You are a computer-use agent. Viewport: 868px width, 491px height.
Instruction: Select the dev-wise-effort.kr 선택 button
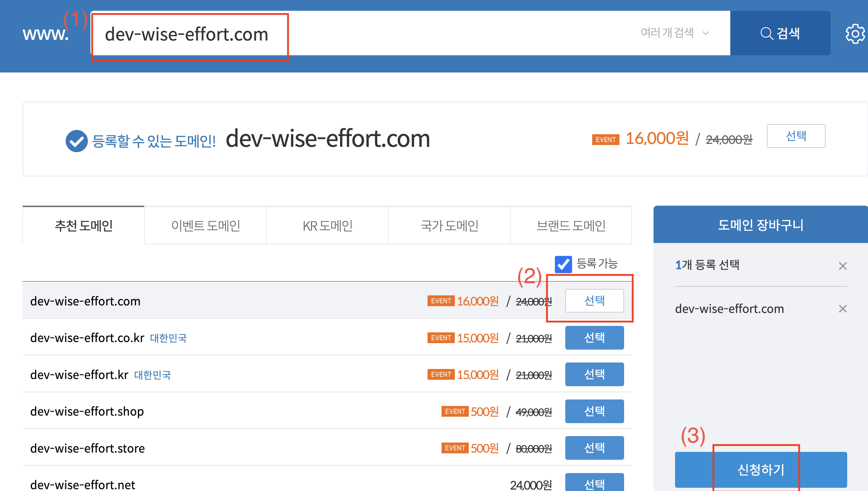(594, 374)
